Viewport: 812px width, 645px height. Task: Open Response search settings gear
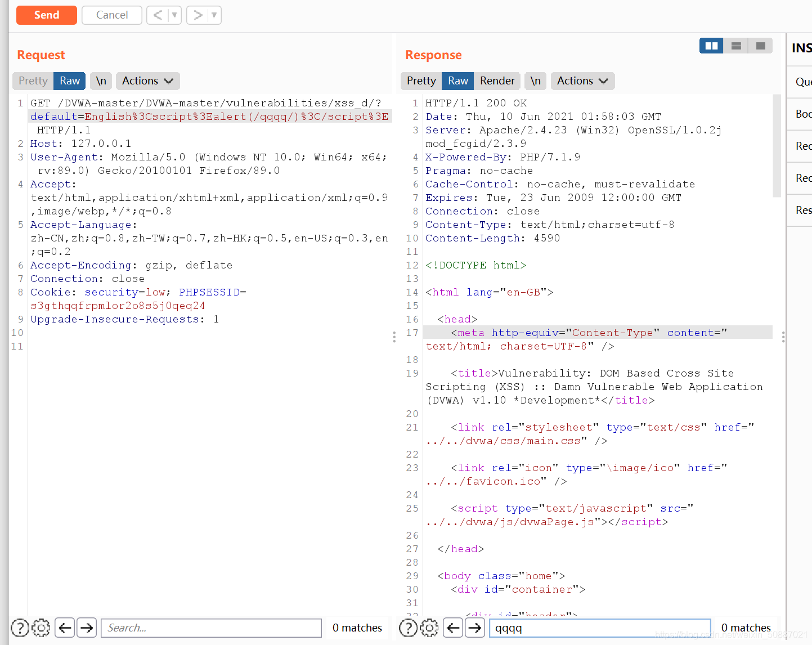click(429, 628)
